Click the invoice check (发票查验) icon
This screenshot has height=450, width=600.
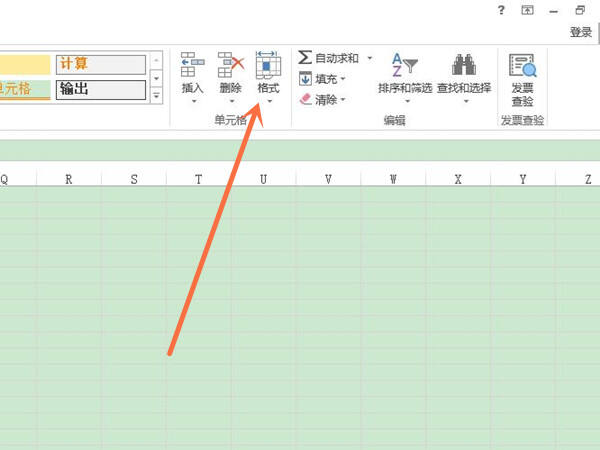522,65
